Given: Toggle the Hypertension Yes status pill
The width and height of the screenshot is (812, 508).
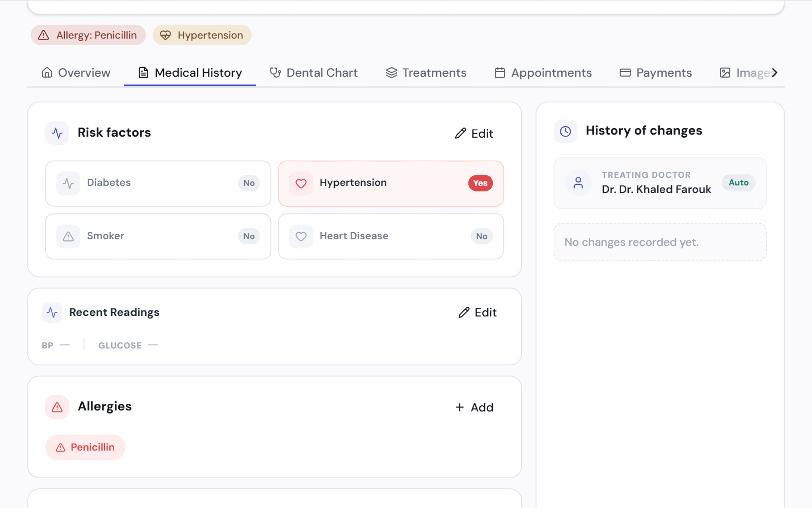Looking at the screenshot, I should (480, 183).
